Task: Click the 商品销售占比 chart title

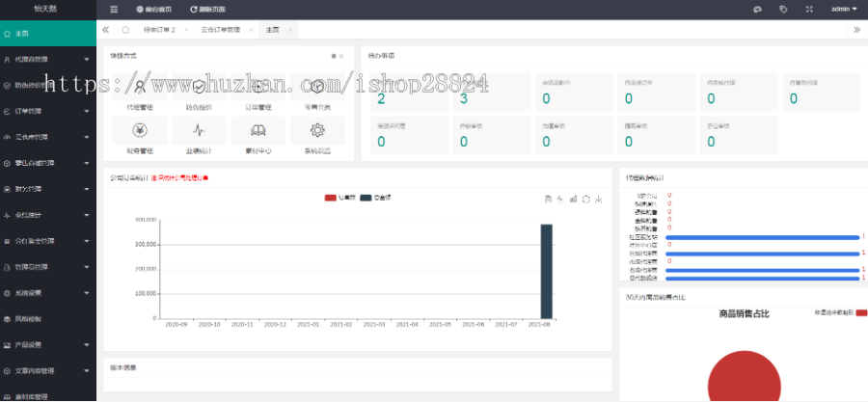Action: pos(744,314)
